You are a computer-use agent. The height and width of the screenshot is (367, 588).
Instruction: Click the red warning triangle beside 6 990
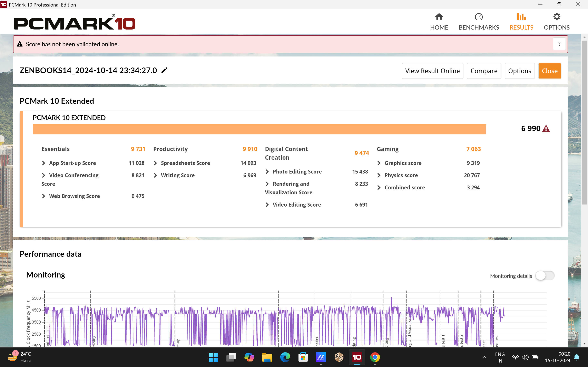pyautogui.click(x=546, y=129)
